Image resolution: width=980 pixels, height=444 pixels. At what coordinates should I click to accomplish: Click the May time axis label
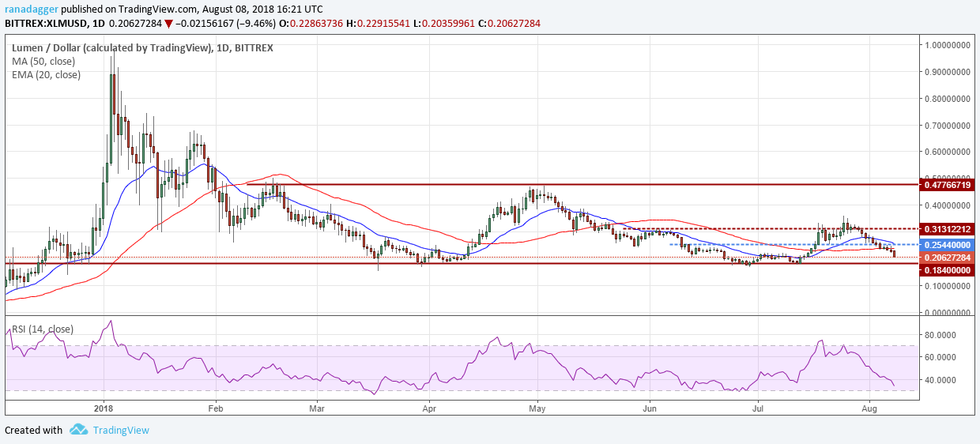(537, 408)
